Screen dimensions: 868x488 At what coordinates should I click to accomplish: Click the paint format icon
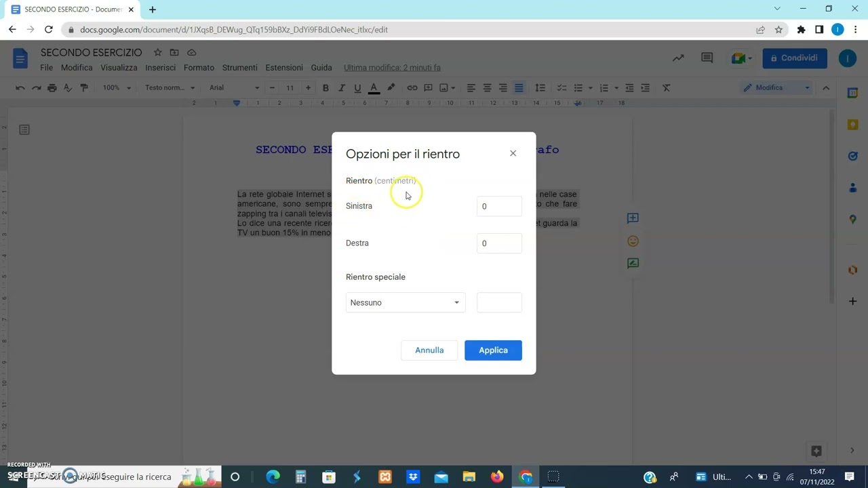point(84,87)
